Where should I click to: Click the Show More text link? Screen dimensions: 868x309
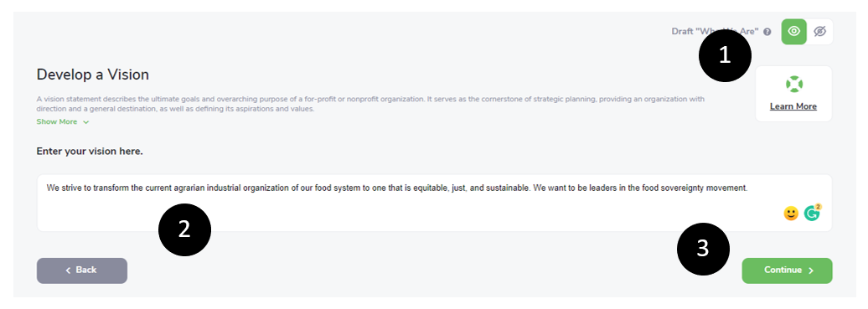click(x=56, y=121)
